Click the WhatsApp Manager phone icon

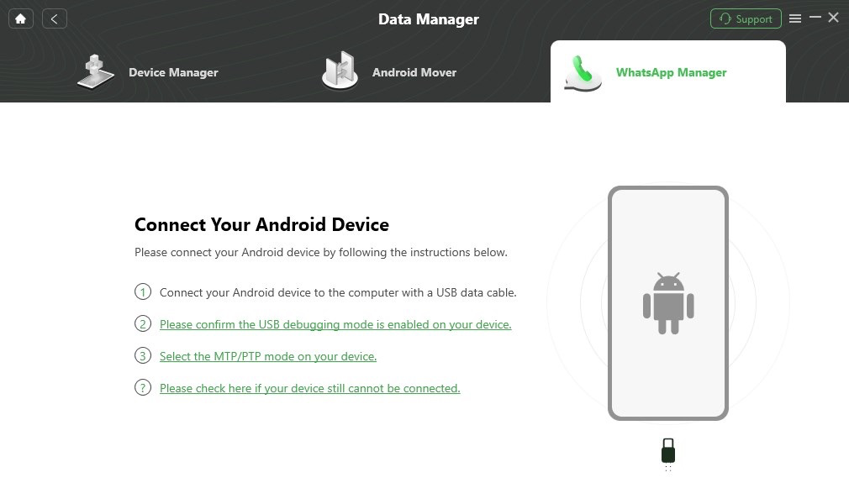click(583, 73)
